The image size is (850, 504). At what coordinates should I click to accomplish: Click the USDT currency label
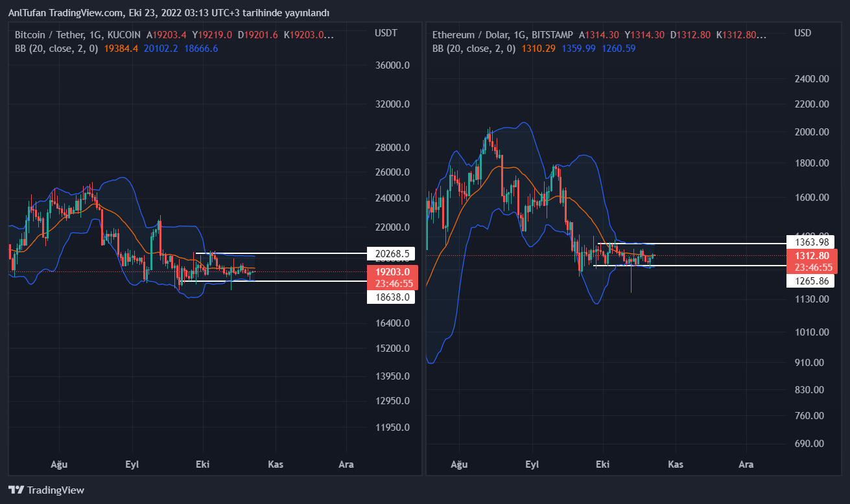386,33
